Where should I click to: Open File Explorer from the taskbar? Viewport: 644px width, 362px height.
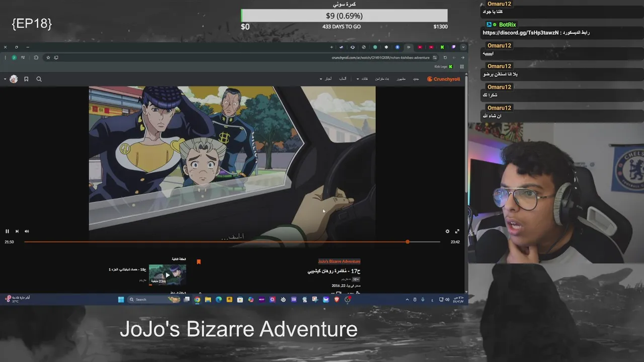208,299
